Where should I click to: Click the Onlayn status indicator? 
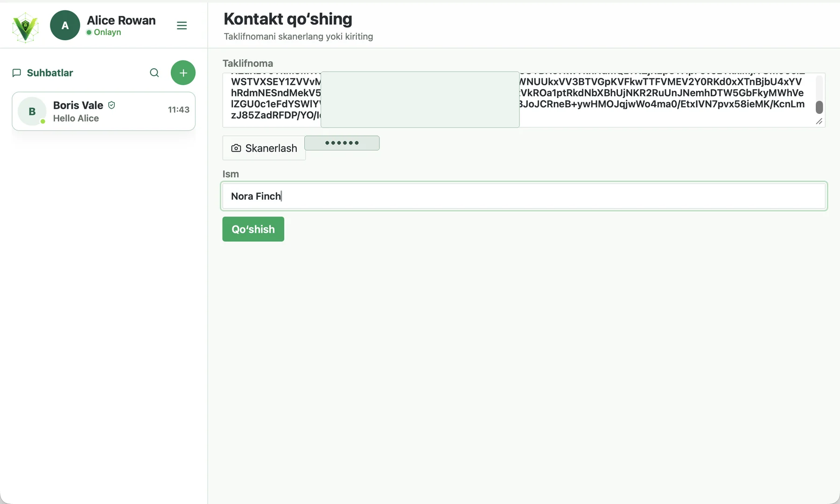coord(104,32)
